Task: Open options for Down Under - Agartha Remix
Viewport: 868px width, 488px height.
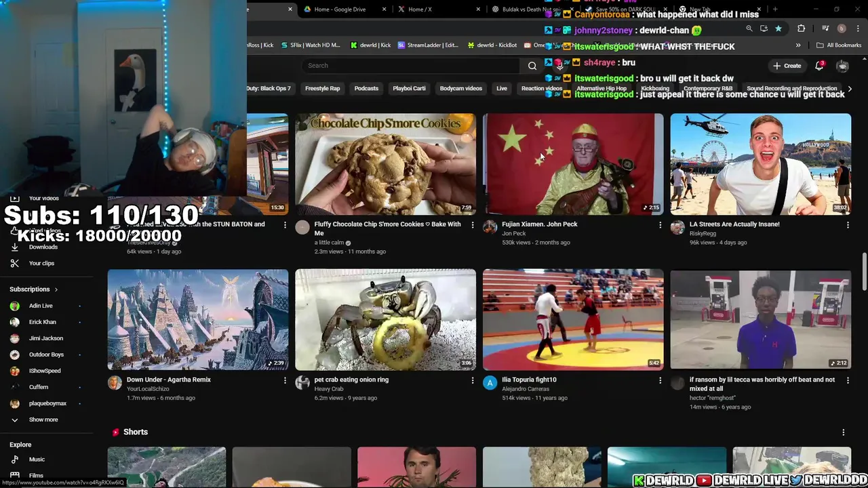Action: coord(285,381)
